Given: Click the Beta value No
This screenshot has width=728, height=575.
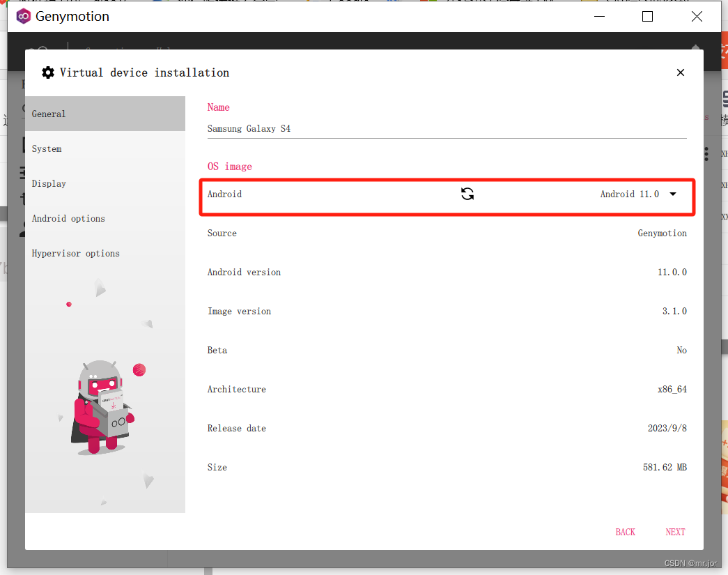Looking at the screenshot, I should [681, 350].
